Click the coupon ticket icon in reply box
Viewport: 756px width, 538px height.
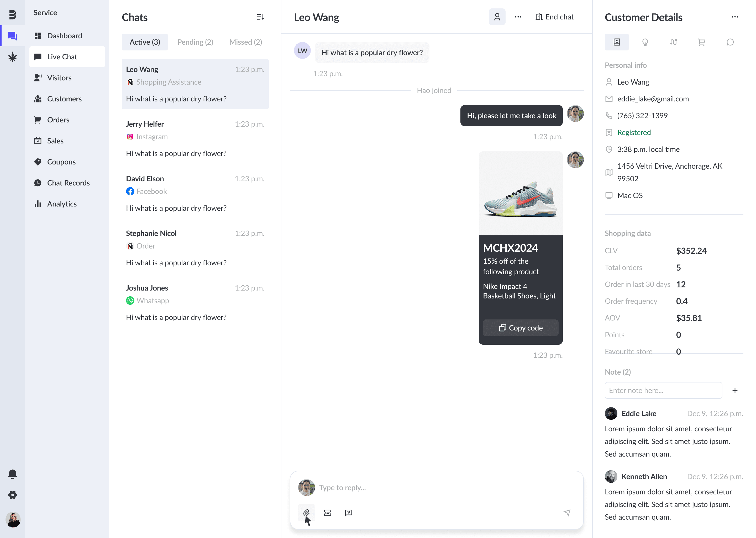(x=327, y=513)
